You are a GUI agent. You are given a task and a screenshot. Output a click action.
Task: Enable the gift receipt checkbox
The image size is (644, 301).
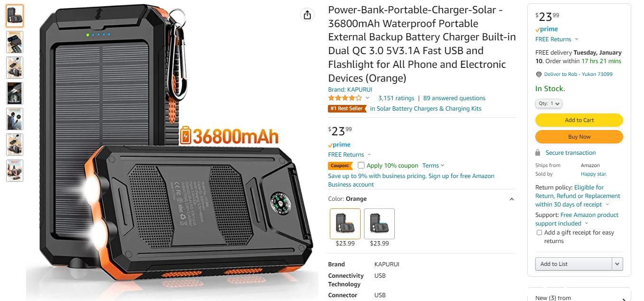[539, 233]
